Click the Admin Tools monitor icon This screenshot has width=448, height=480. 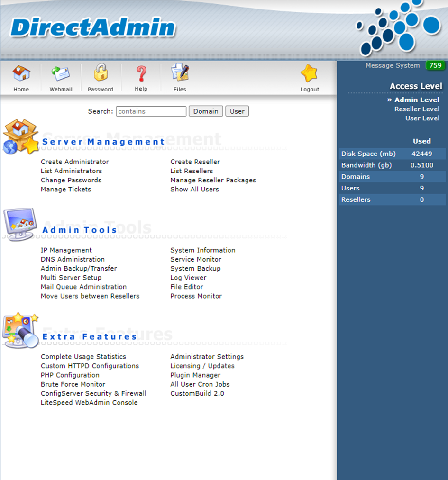click(20, 224)
